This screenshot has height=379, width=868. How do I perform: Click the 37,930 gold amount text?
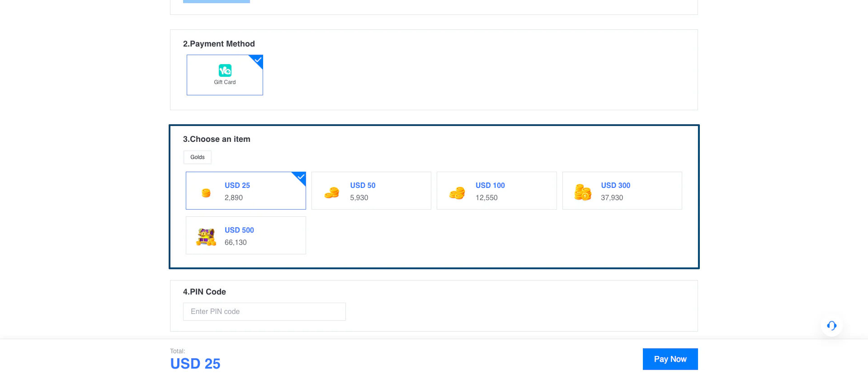point(612,198)
